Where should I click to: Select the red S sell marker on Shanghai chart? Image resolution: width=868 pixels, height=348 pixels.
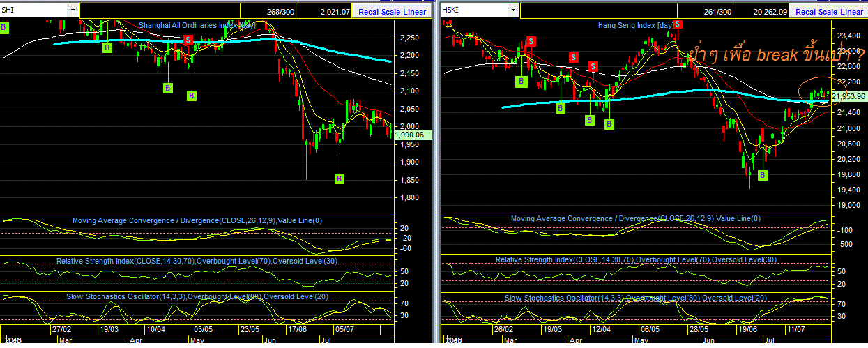[x=188, y=40]
